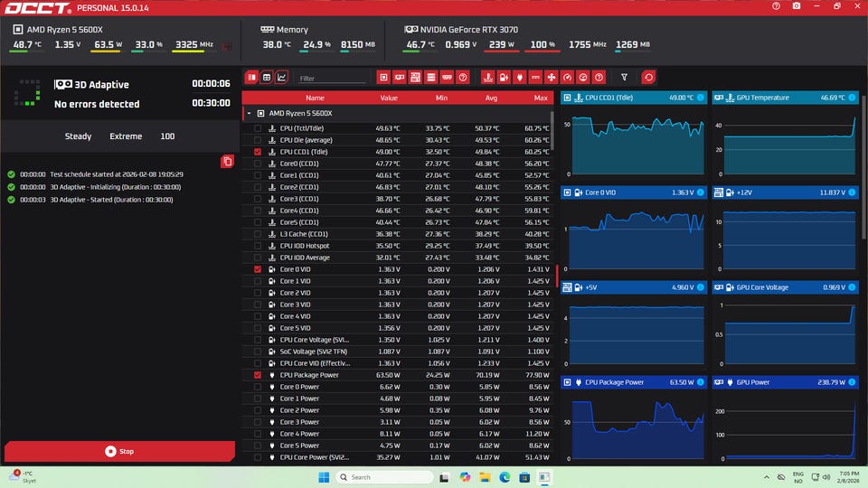Toggle GPU sensors filter icon

(400, 78)
